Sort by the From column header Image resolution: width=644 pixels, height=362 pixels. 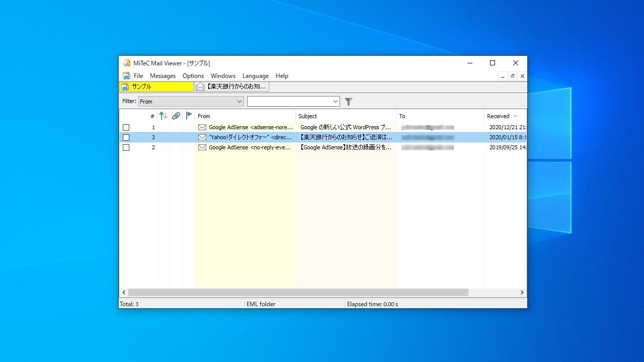(245, 116)
